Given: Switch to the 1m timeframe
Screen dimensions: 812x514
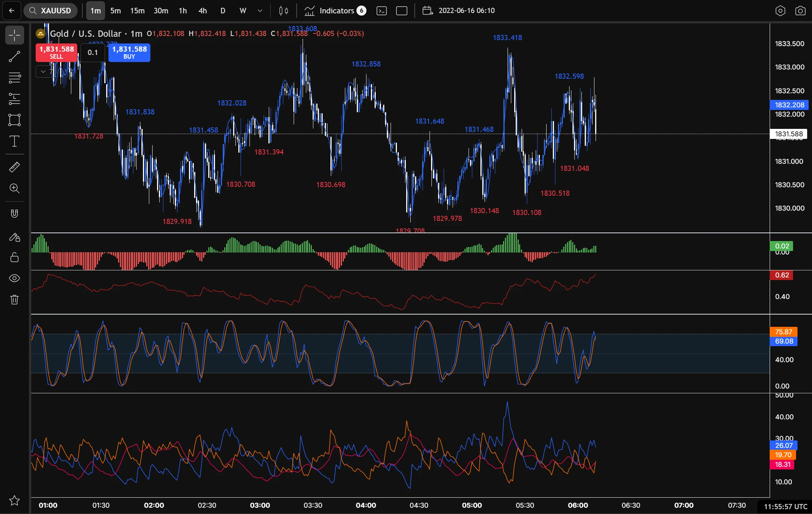Looking at the screenshot, I should pos(96,11).
